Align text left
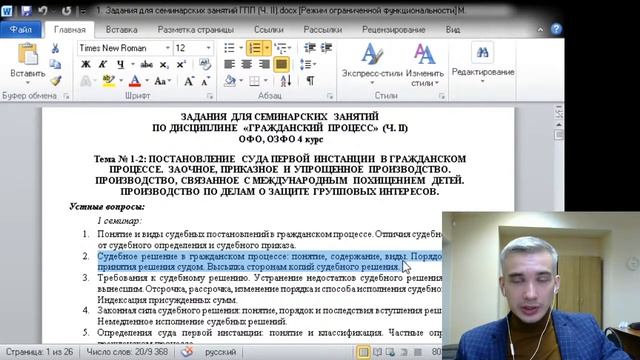Screen dimensions: 640x360 coord(229,64)
